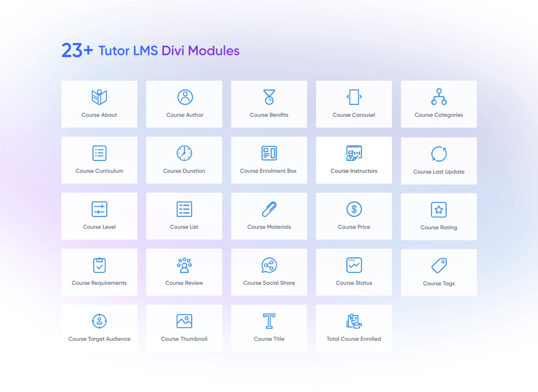Click the Course Last Update refresh icon

coord(438,154)
